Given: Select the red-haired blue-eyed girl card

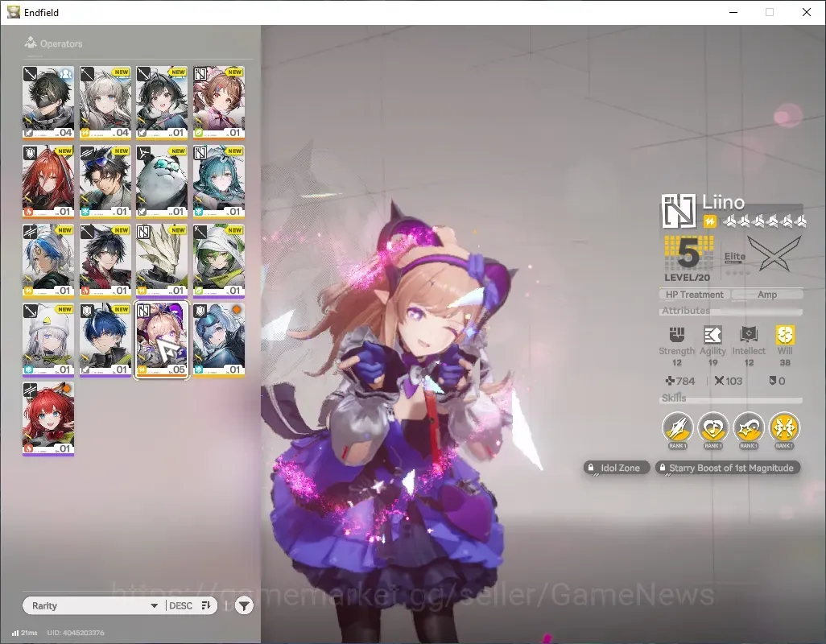Looking at the screenshot, I should click(48, 419).
